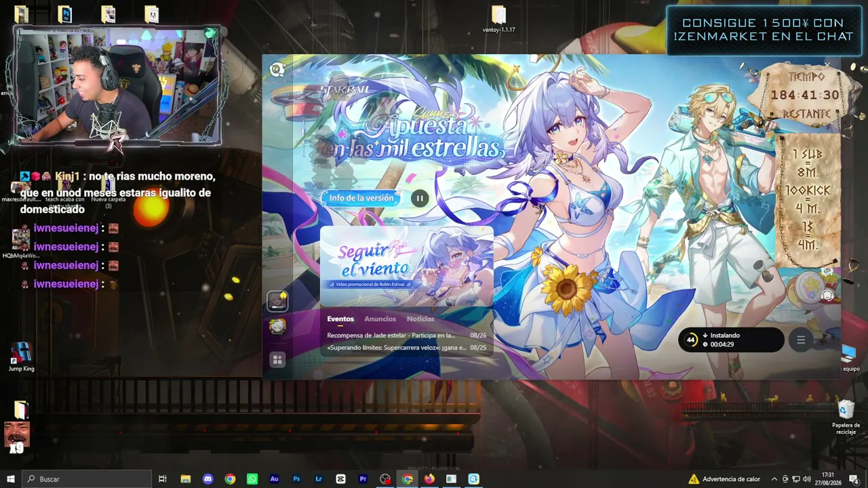868x488 pixels.
Task: Open the Windows notification center
Action: pos(854,480)
